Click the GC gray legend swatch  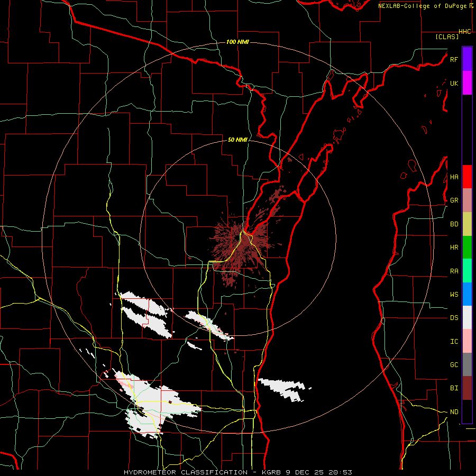(467, 364)
